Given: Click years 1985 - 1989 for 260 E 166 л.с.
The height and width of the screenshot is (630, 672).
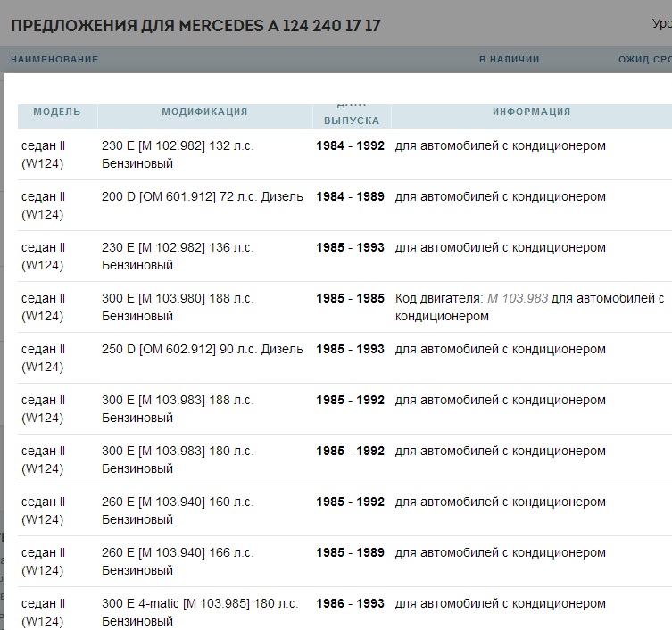Looking at the screenshot, I should 350,553.
